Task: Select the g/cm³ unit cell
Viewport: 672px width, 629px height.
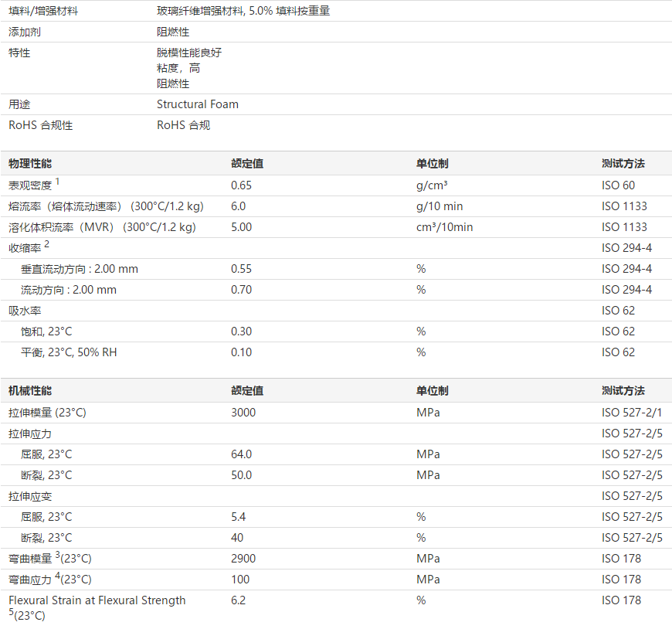Action: 433,185
